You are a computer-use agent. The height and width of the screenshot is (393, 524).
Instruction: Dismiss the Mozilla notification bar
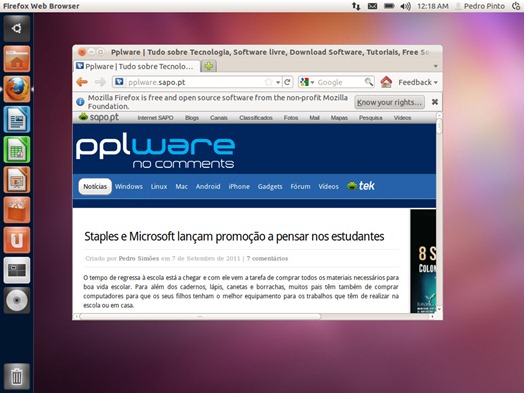coord(434,102)
